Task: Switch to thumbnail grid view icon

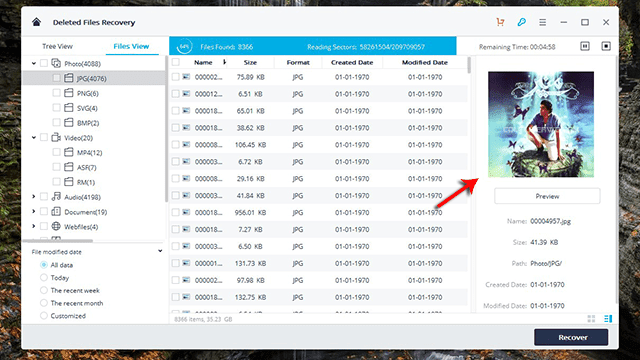Action: (x=591, y=319)
